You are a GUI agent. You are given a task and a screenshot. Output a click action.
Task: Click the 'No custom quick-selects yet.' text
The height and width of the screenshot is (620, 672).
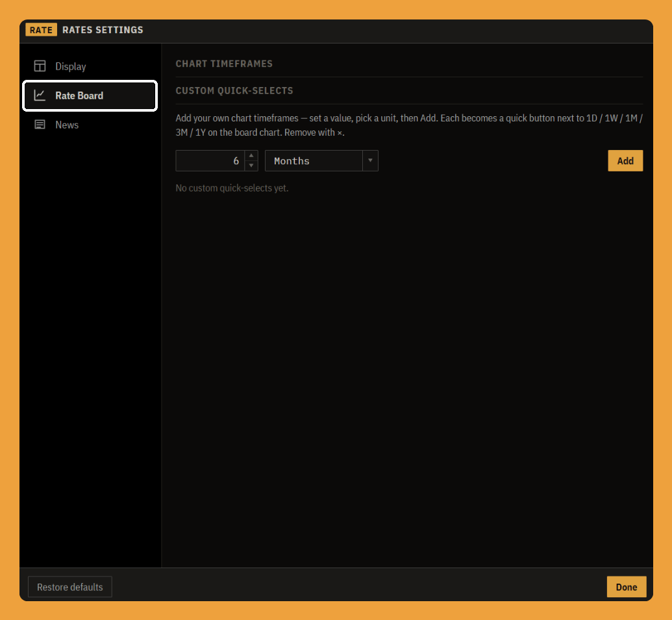(232, 188)
